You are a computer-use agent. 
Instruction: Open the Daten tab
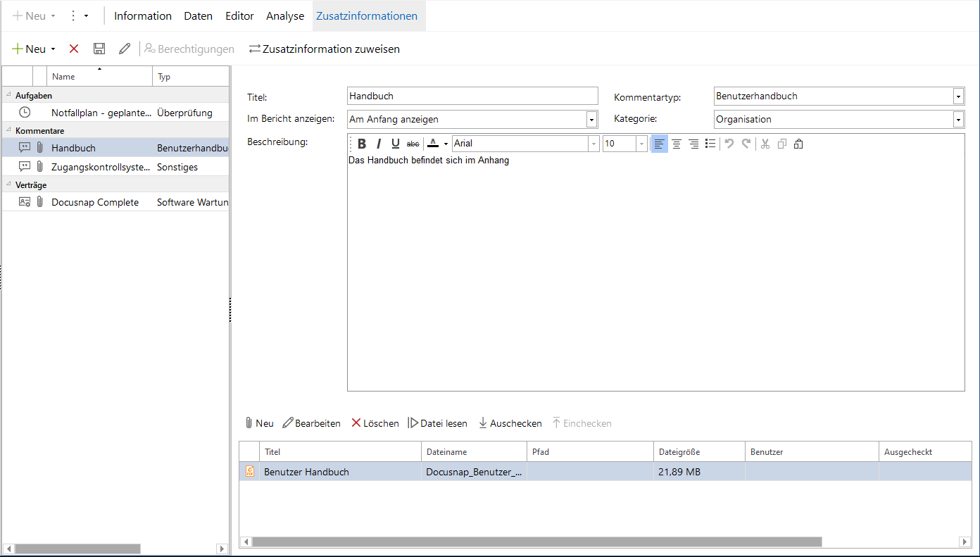pos(199,15)
